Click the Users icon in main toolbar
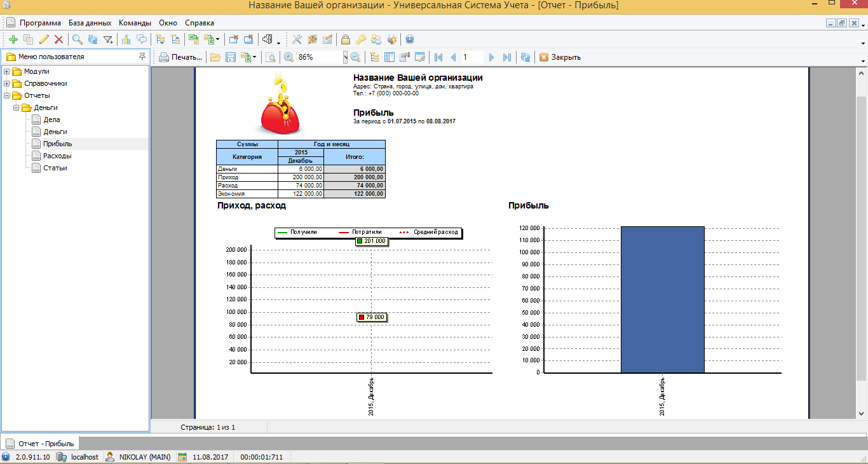The image size is (868, 464). coord(376,39)
